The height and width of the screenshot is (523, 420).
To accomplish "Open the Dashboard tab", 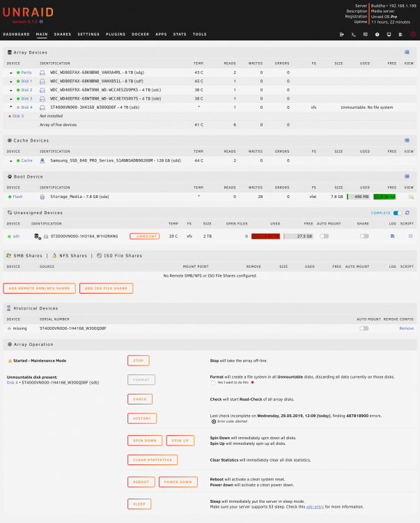I will coord(16,34).
